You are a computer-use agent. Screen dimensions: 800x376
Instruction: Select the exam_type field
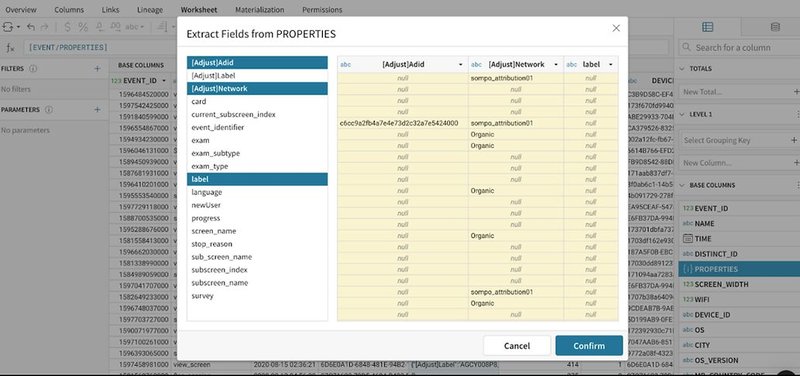coord(257,166)
